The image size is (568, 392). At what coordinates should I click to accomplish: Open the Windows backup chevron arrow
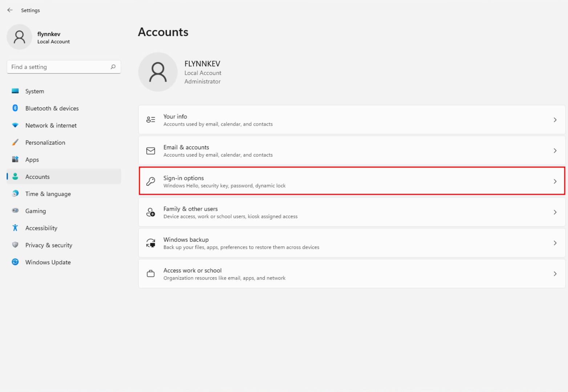[x=555, y=243]
